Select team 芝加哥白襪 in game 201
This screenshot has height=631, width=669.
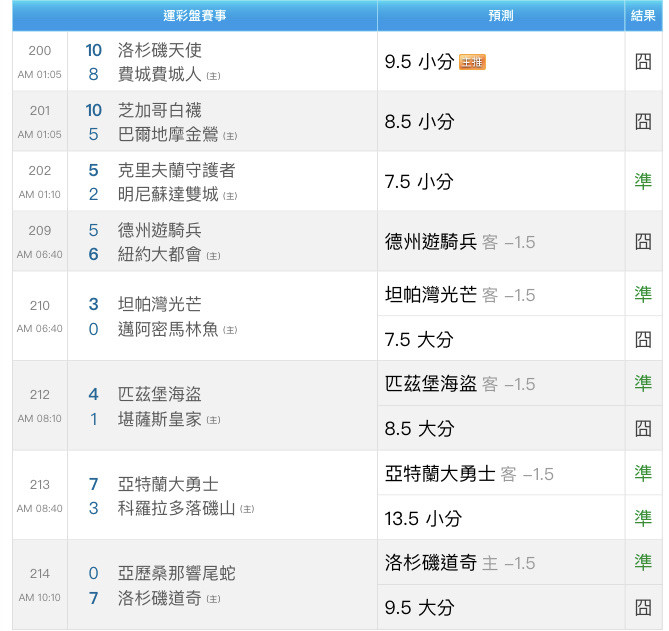(160, 110)
